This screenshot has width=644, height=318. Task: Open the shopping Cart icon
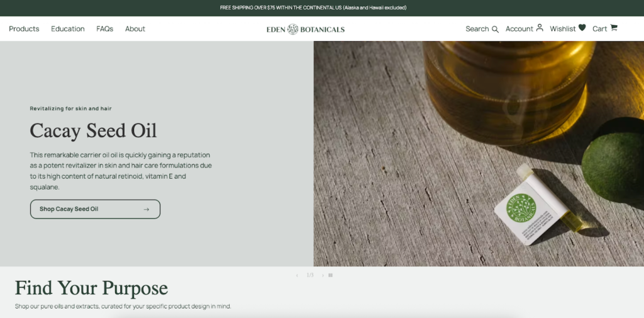pyautogui.click(x=614, y=28)
